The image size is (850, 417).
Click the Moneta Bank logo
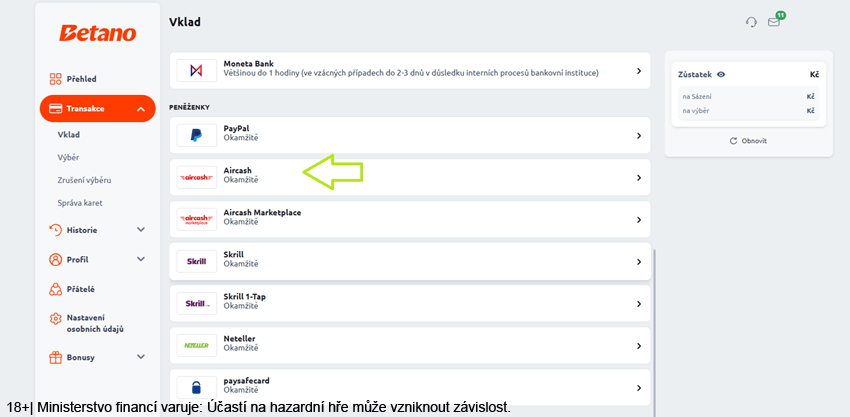coord(196,70)
